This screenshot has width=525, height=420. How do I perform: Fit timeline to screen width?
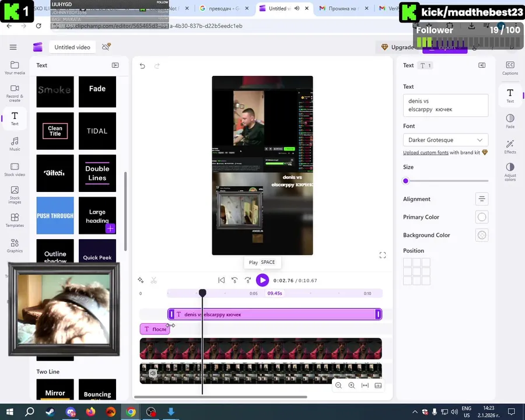[365, 386]
